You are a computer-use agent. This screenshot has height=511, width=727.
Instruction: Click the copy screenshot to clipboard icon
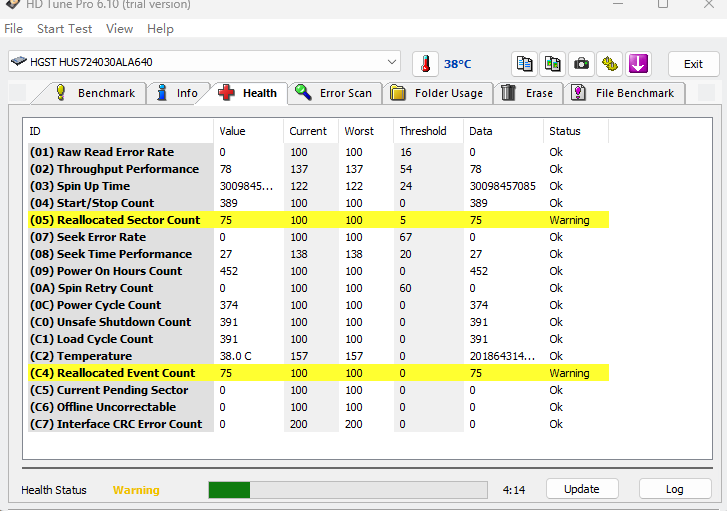(553, 63)
